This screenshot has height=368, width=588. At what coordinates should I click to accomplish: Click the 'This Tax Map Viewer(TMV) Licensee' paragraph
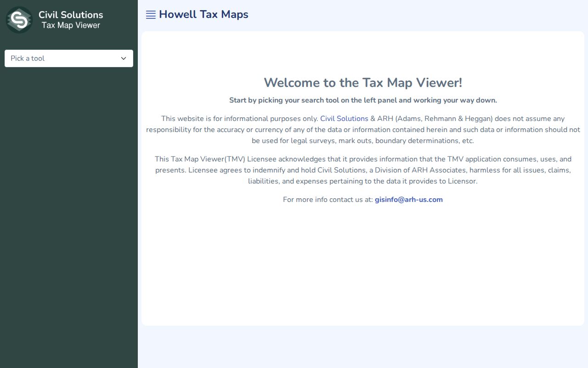tap(363, 170)
